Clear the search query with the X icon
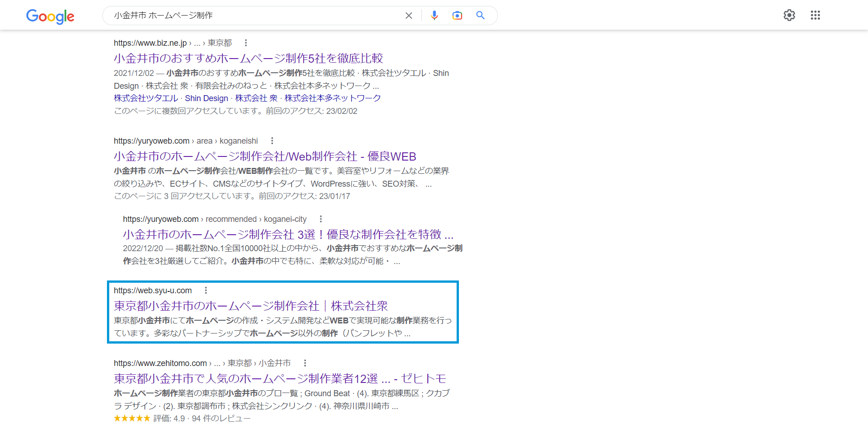This screenshot has height=436, width=868. 408,15
